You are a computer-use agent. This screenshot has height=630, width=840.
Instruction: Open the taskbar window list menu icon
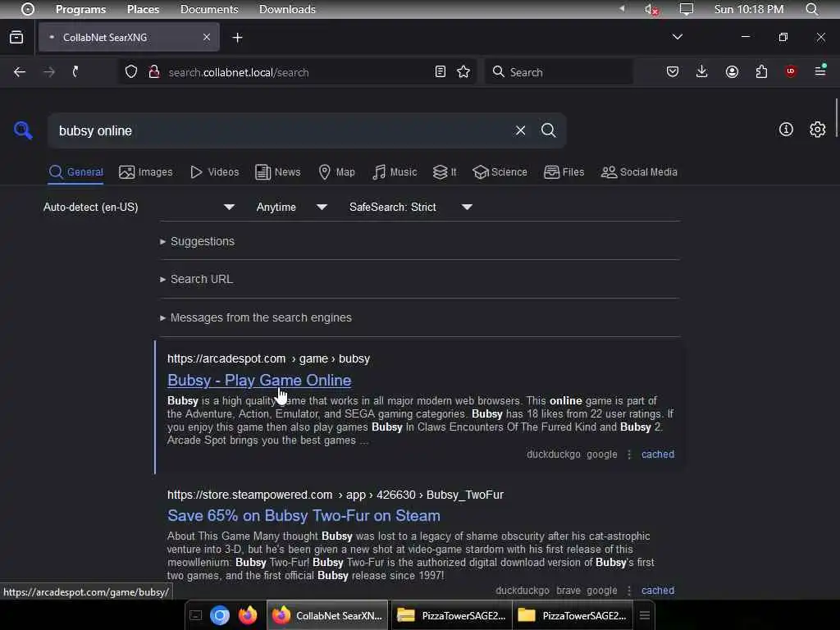[x=645, y=615]
